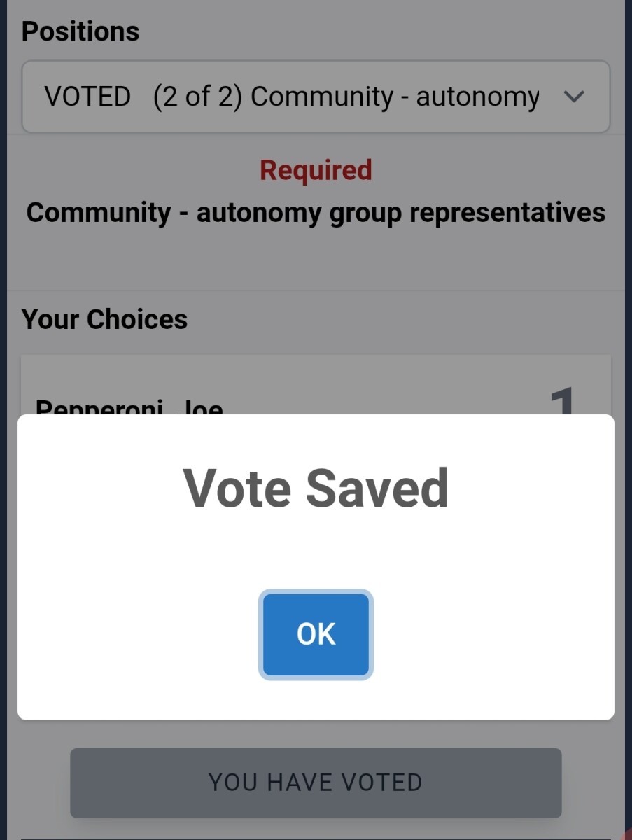
Task: Dismiss dialog by clicking dimmed backdrop above it
Action: (x=316, y=266)
